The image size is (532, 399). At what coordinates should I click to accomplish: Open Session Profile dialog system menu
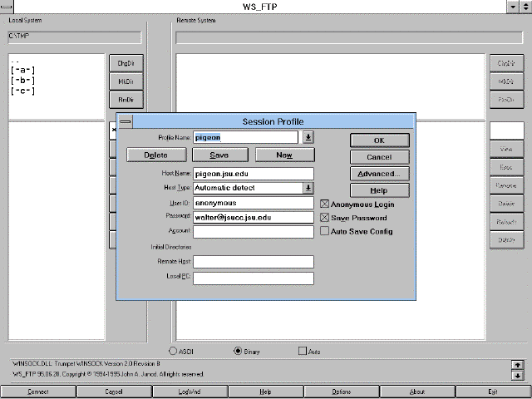coord(126,122)
